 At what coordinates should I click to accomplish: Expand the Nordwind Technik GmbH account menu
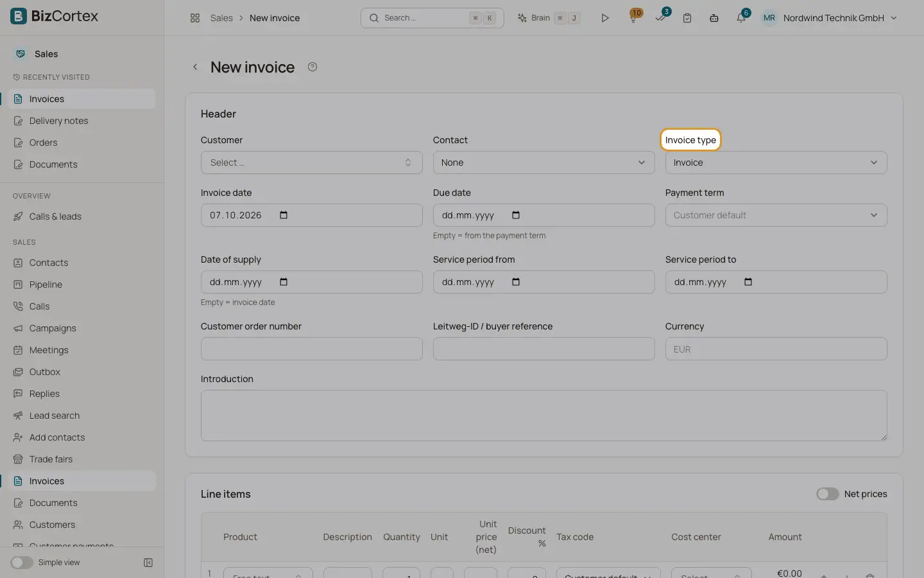click(x=830, y=18)
